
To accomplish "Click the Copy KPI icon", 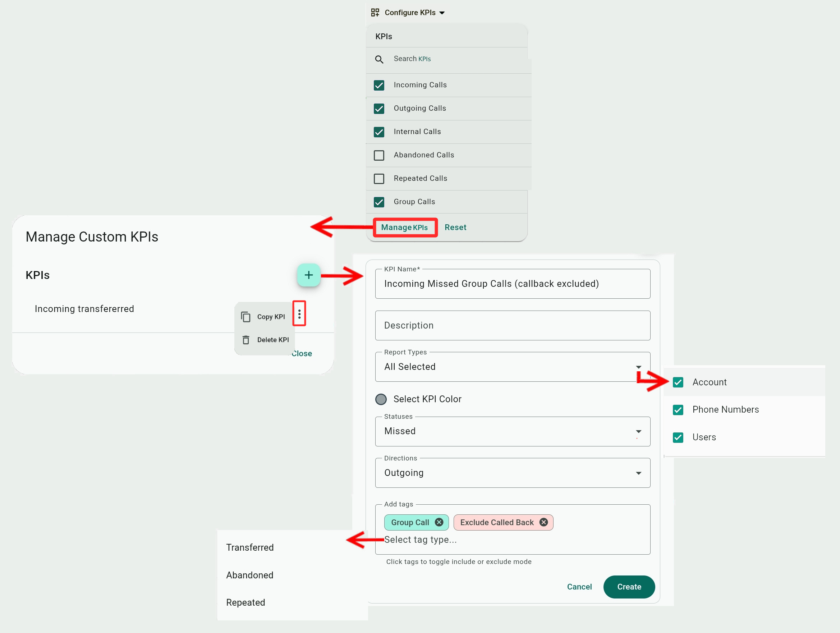I will [246, 317].
